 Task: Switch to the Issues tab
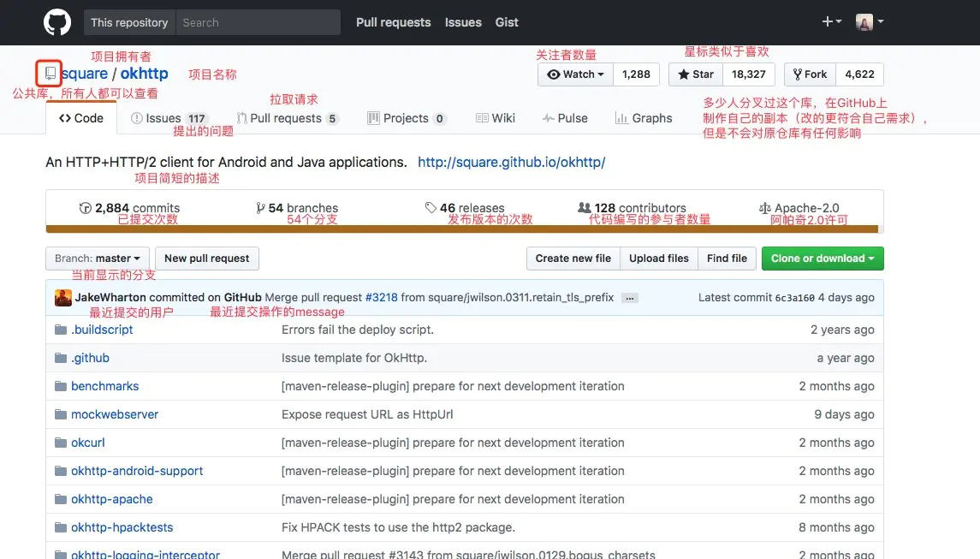click(169, 118)
